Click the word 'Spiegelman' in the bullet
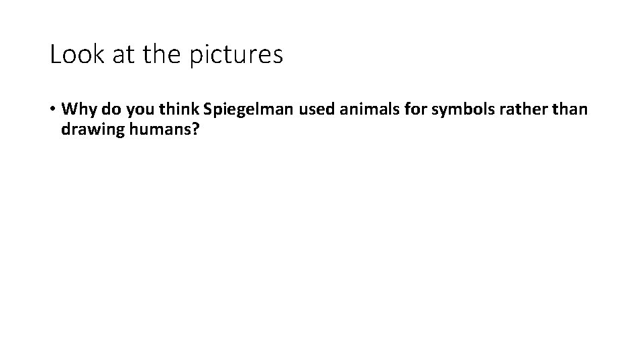Viewport: 644px width, 362px height. coord(248,109)
